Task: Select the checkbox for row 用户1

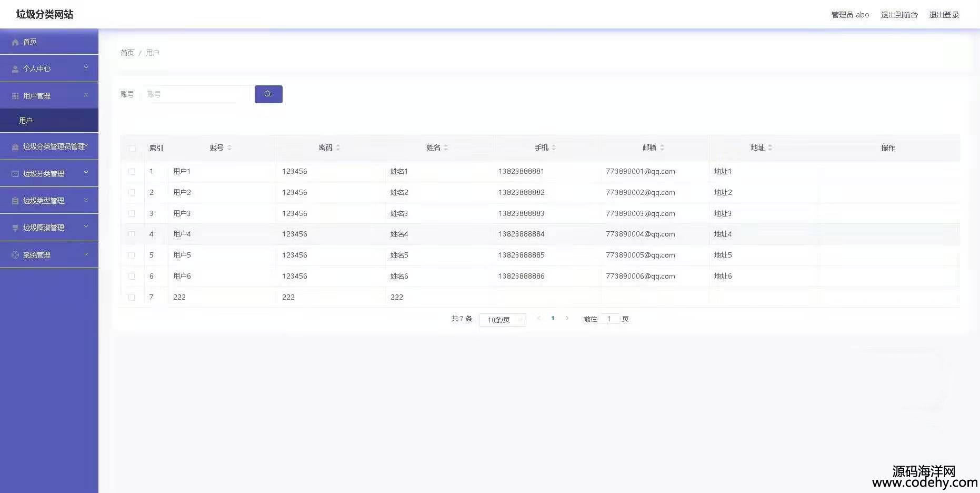Action: pos(132,172)
